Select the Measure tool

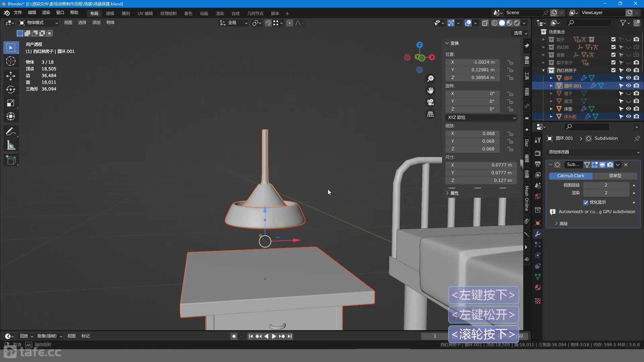coord(11,145)
